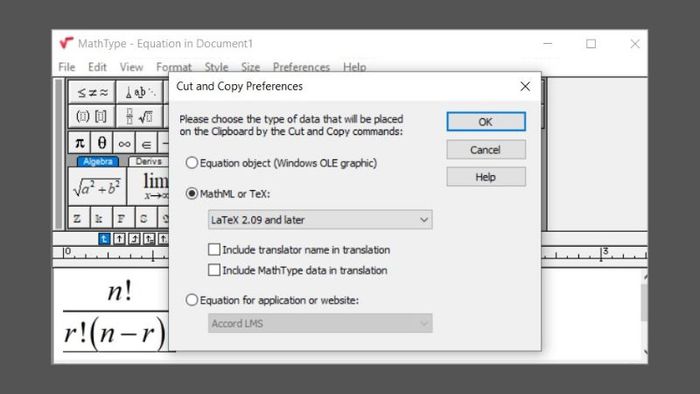
Task: Open the fence templates palette
Action: point(92,116)
